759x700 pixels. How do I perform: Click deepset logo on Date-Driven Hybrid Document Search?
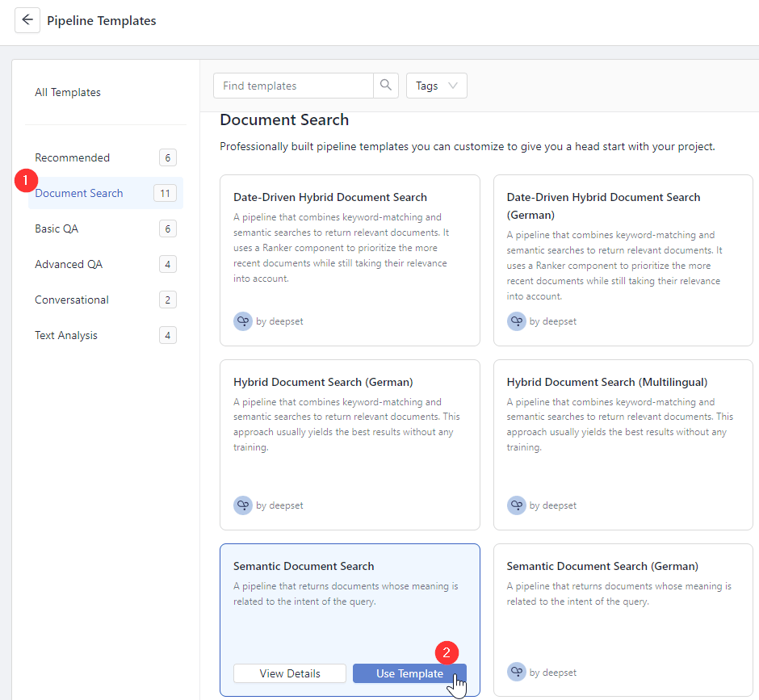pos(243,321)
